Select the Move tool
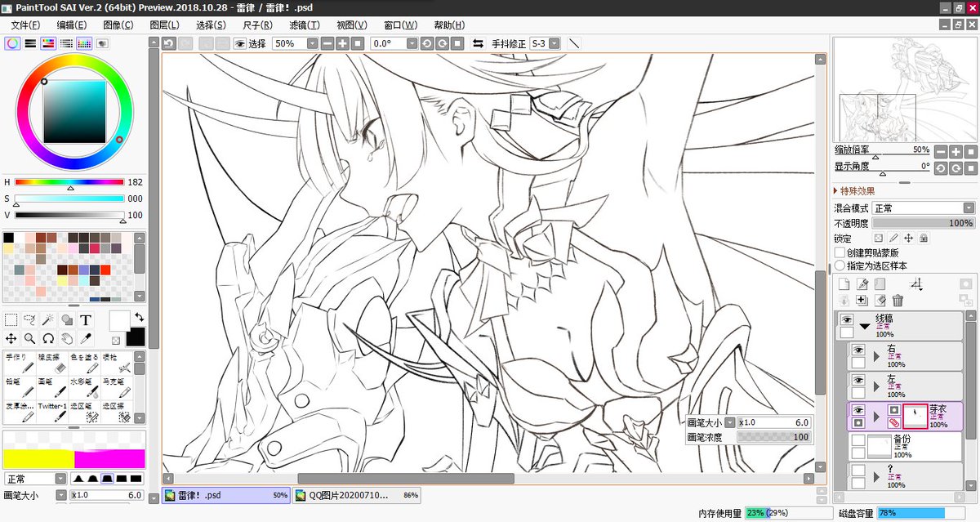Screen dimensions: 980x522 pos(11,338)
